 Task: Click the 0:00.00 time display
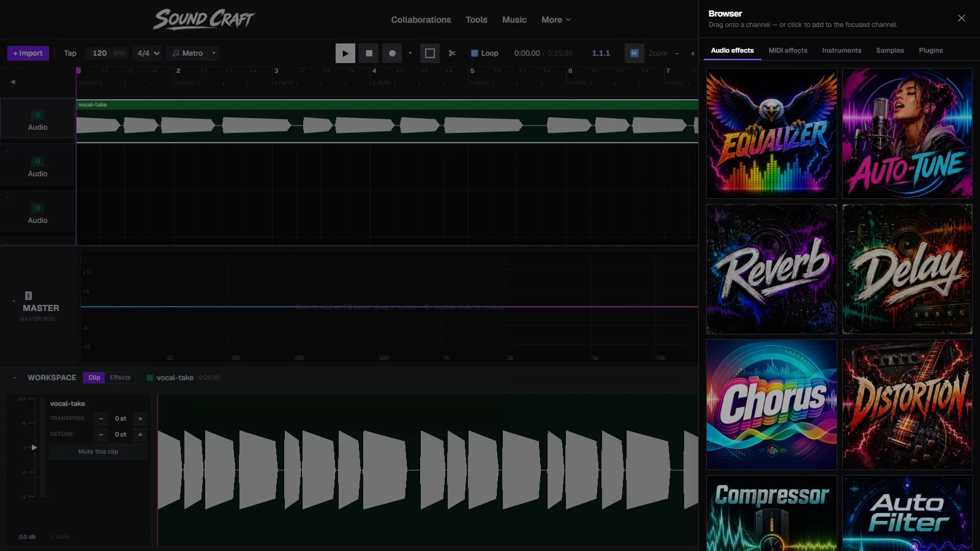click(527, 53)
